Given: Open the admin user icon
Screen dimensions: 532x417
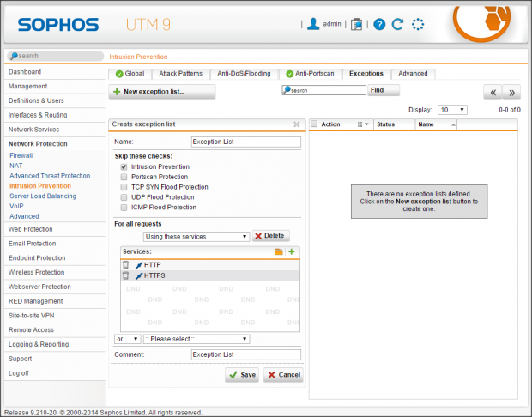Looking at the screenshot, I should (313, 24).
